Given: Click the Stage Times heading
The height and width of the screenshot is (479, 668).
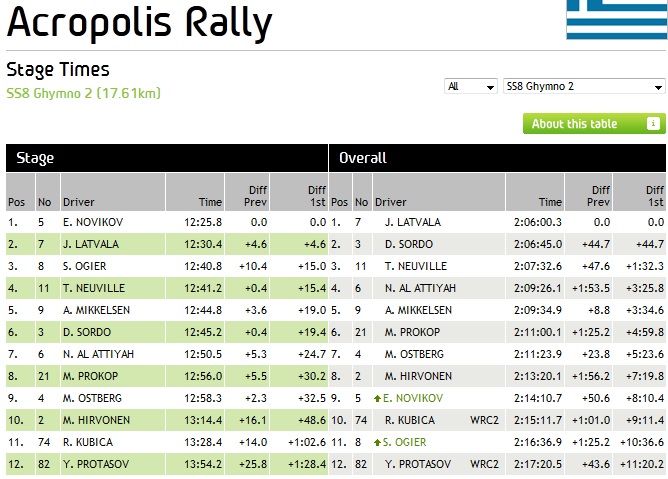Looking at the screenshot, I should point(58,70).
